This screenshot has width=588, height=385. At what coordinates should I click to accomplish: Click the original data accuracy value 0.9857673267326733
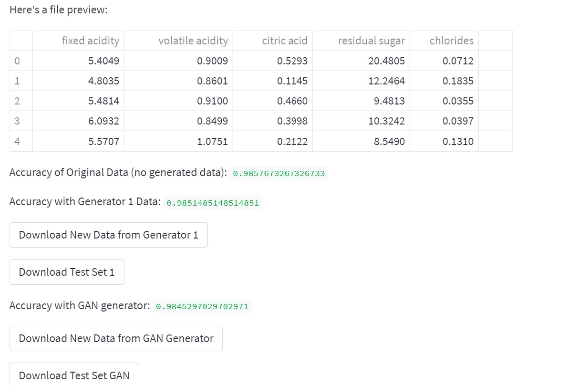click(x=279, y=173)
